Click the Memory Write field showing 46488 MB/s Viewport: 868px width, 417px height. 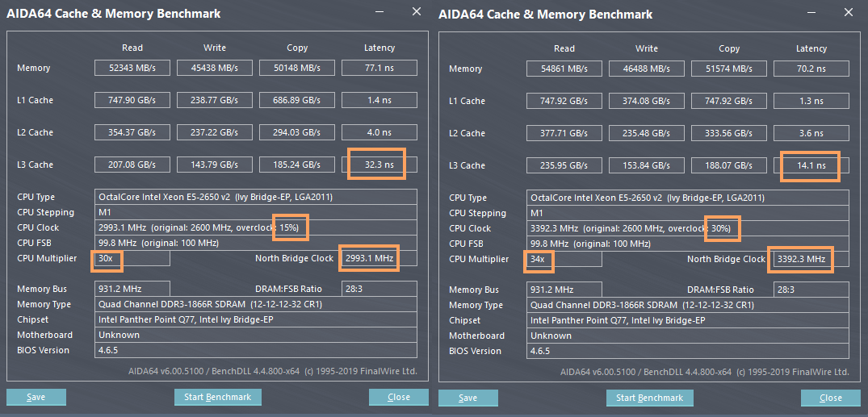click(646, 69)
